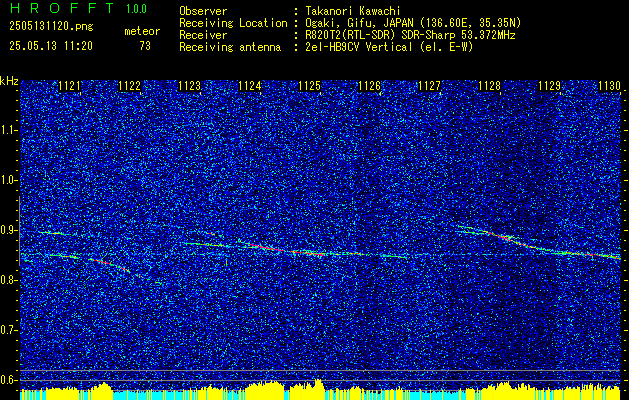The height and width of the screenshot is (400, 629).
Task: Click the date stamp 25.05.13 11:20
Action: 51,46
